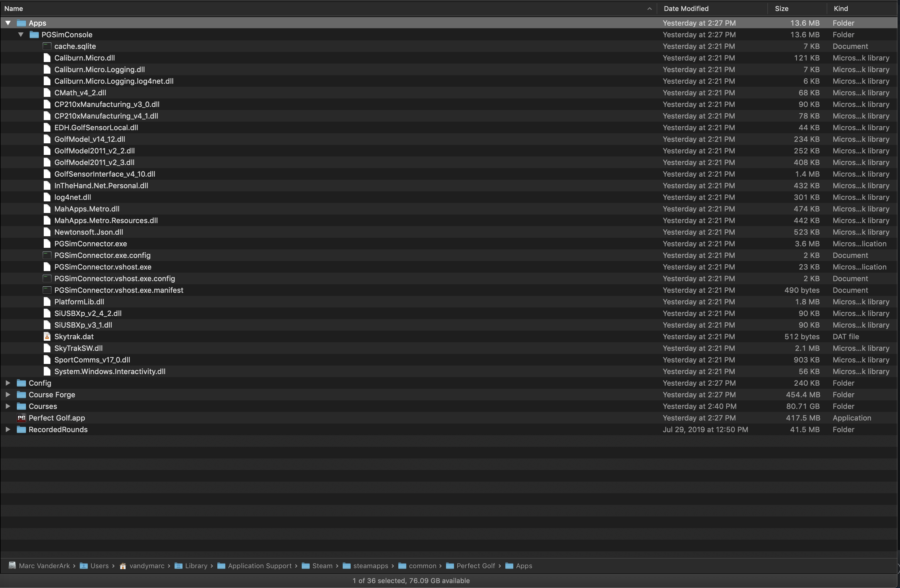Expand the Course Forge folder
This screenshot has height=588, width=900.
click(8, 395)
